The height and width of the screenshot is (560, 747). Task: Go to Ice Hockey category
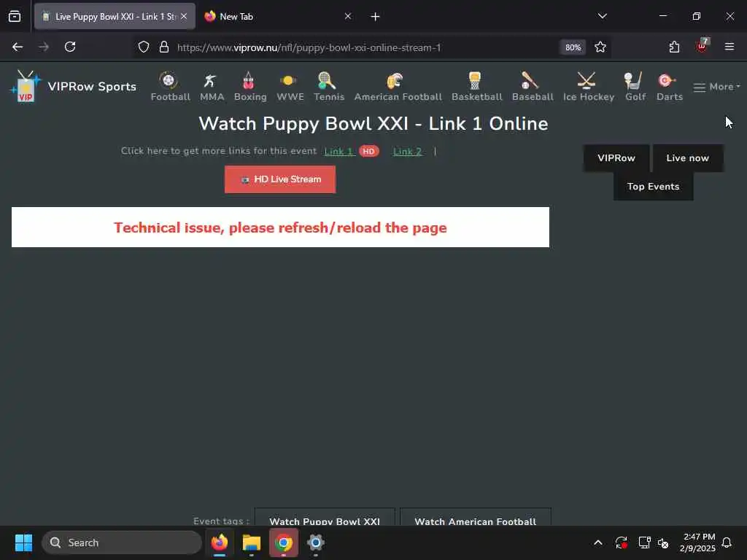click(x=589, y=87)
